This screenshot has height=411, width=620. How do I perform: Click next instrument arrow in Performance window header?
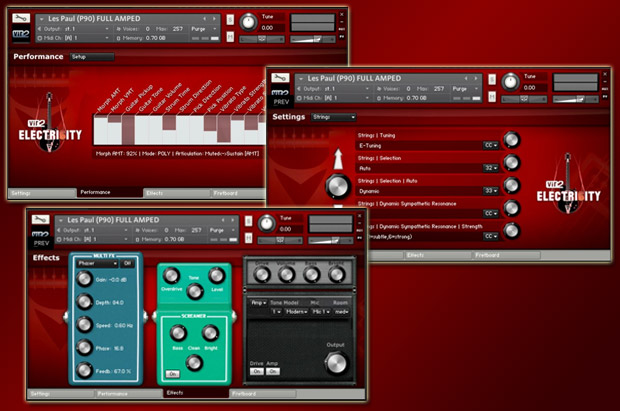[x=214, y=19]
